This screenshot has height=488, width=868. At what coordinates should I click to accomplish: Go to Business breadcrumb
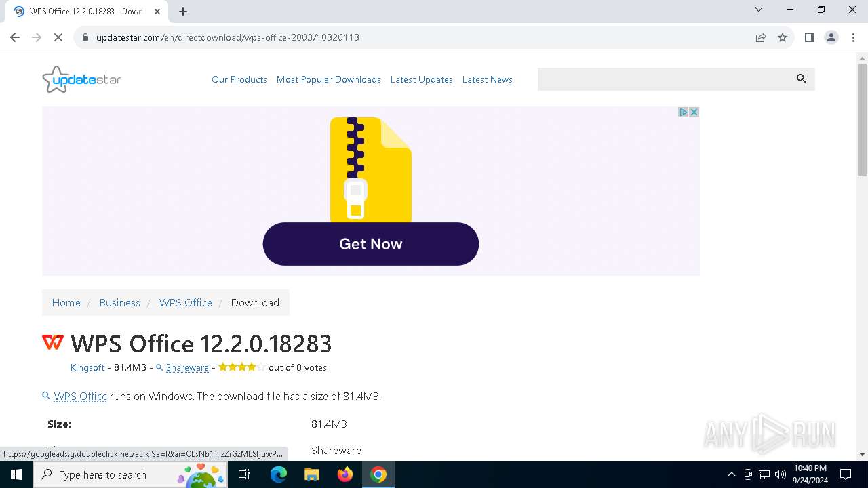point(120,302)
